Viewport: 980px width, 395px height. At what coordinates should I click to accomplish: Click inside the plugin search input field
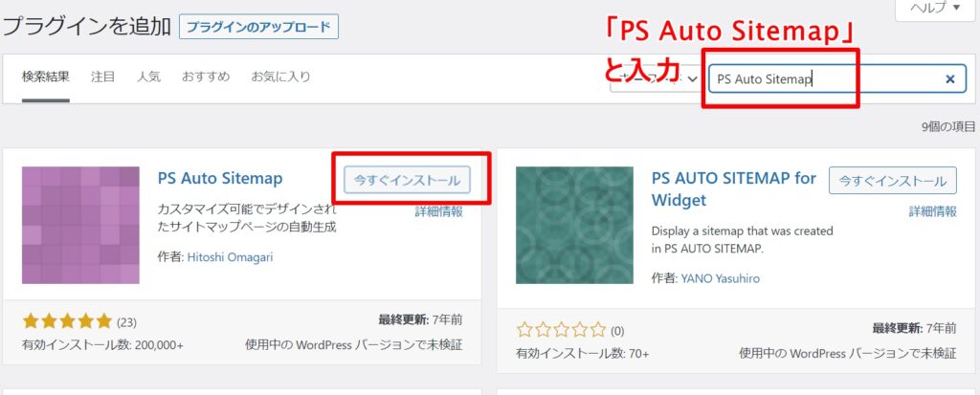click(825, 79)
